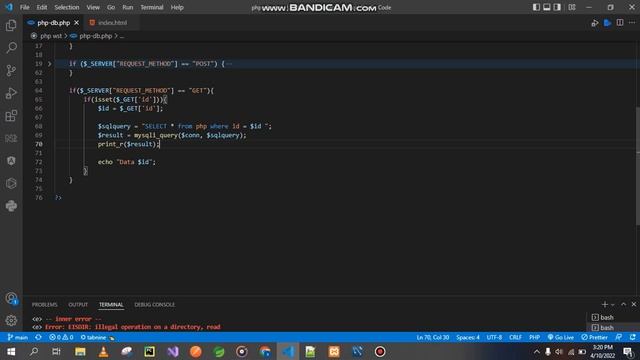Click the feedback icon in status bar

tap(619, 338)
